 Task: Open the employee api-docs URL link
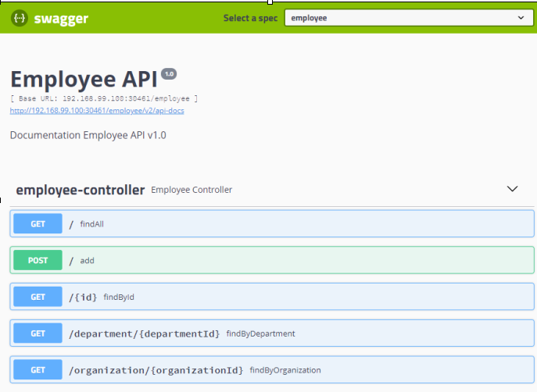click(97, 111)
